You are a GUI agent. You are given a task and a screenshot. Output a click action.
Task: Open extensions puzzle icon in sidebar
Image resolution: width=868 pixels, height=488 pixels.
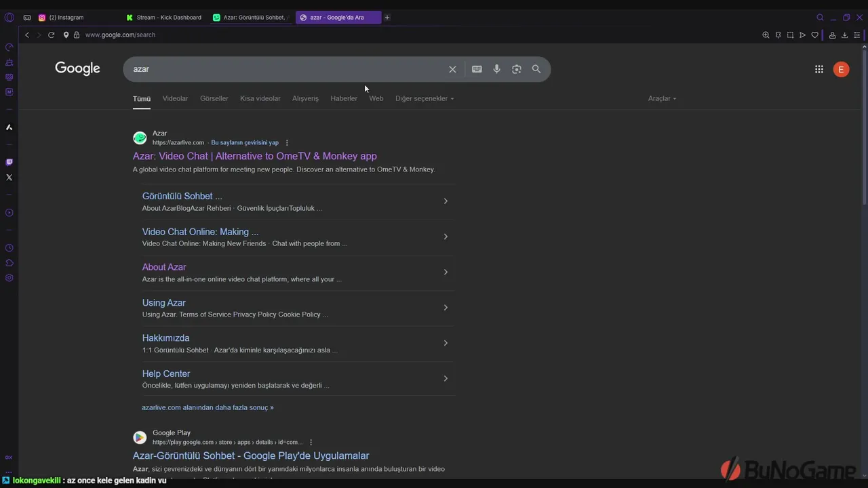pyautogui.click(x=9, y=262)
